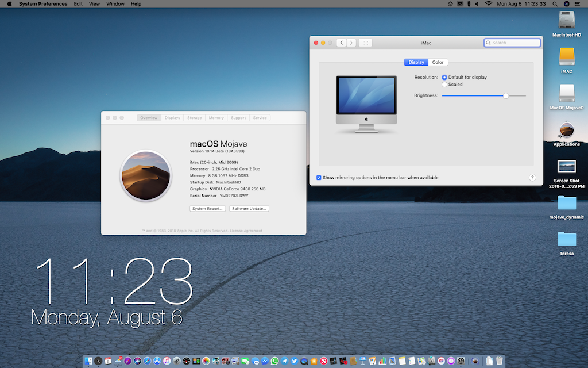This screenshot has height=368, width=588.
Task: Open Displays tab in About This Mac
Action: [172, 118]
